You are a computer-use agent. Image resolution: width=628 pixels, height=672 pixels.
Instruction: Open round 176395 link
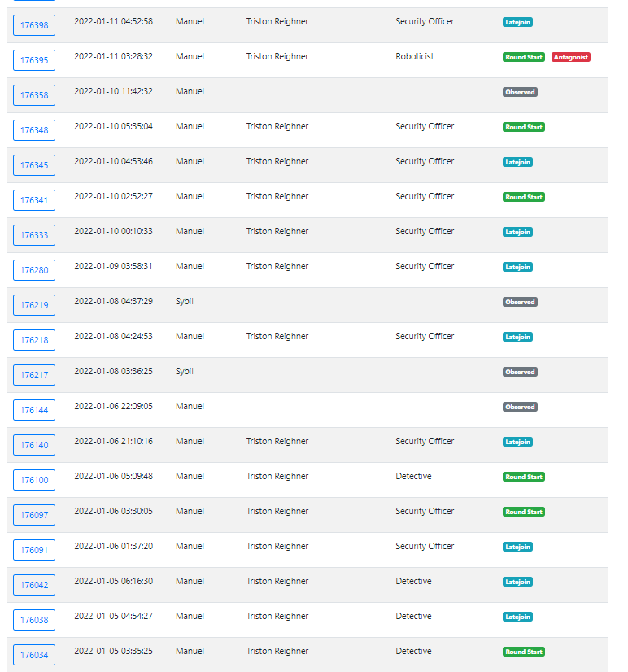tap(34, 60)
